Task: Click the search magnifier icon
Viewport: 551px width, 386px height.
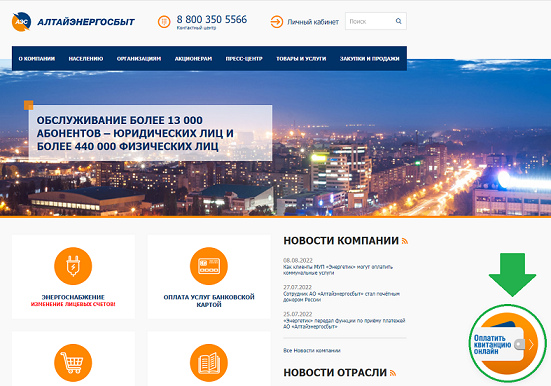Action: pyautogui.click(x=398, y=21)
